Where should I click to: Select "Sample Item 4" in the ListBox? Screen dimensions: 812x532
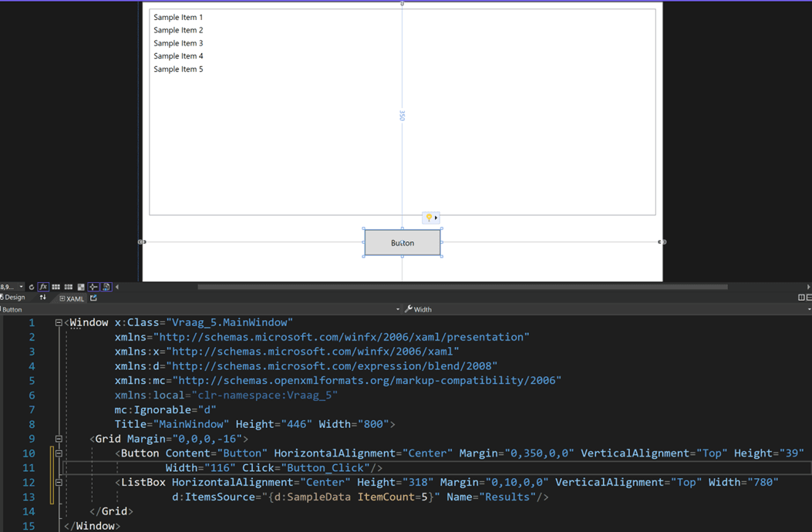(178, 56)
